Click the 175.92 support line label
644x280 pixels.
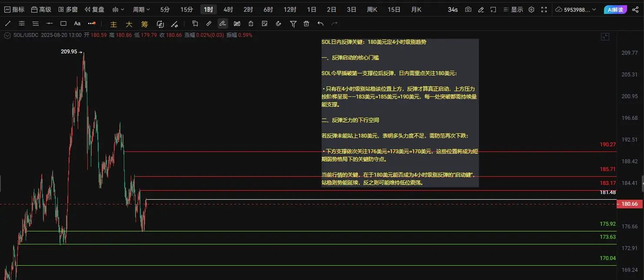tap(608, 224)
